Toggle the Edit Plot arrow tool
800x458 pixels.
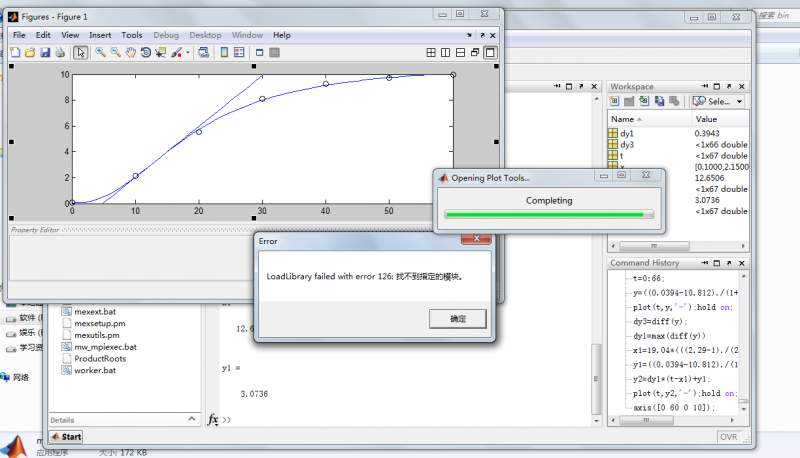tap(81, 53)
